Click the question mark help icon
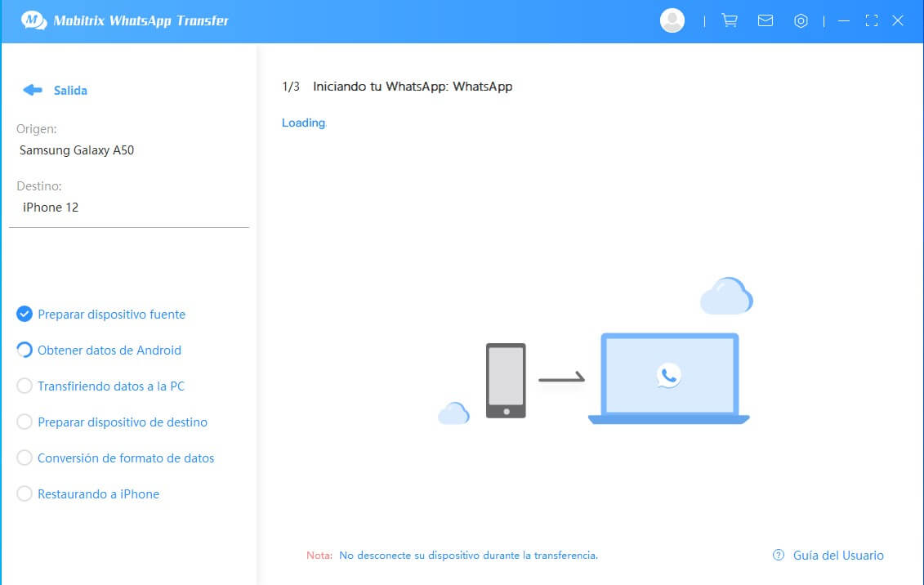Screen dimensions: 924x585 click(779, 556)
